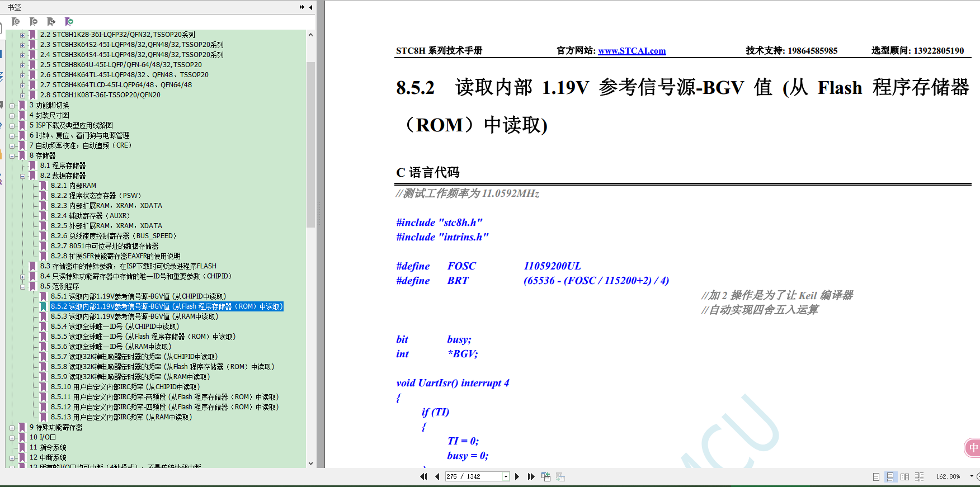Click the 8.5.2 section heading text

tap(682, 106)
